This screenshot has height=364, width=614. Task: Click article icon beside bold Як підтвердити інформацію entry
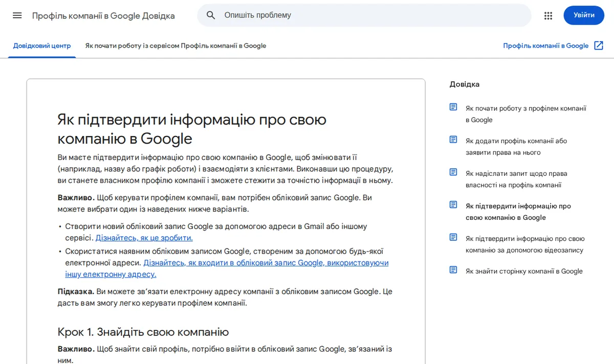[x=453, y=205]
